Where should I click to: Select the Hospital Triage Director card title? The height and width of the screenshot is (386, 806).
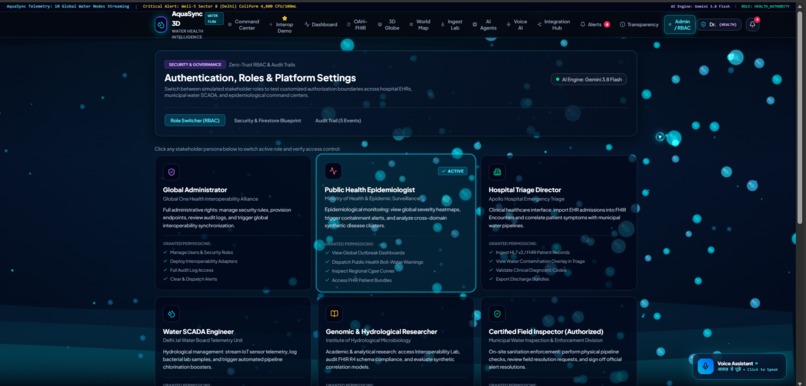coord(524,190)
